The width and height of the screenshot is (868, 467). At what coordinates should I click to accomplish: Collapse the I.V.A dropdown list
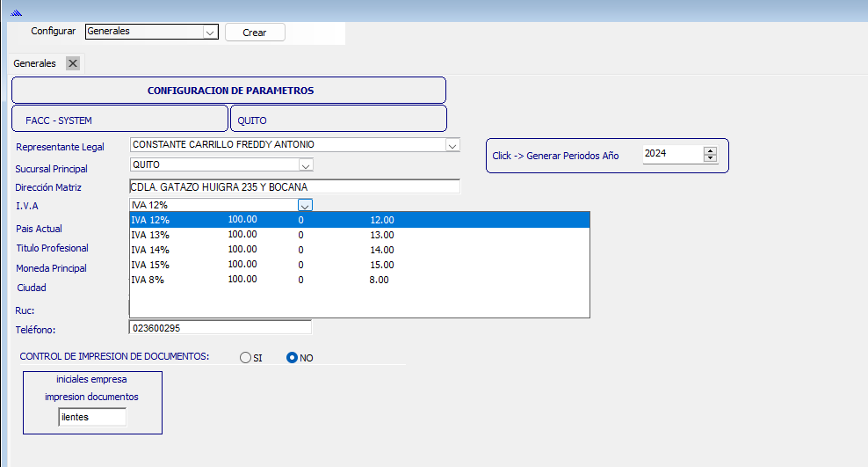[x=305, y=205]
